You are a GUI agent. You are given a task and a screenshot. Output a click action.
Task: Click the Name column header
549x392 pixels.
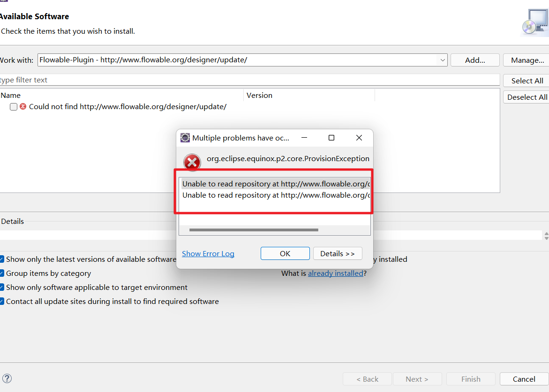point(11,95)
